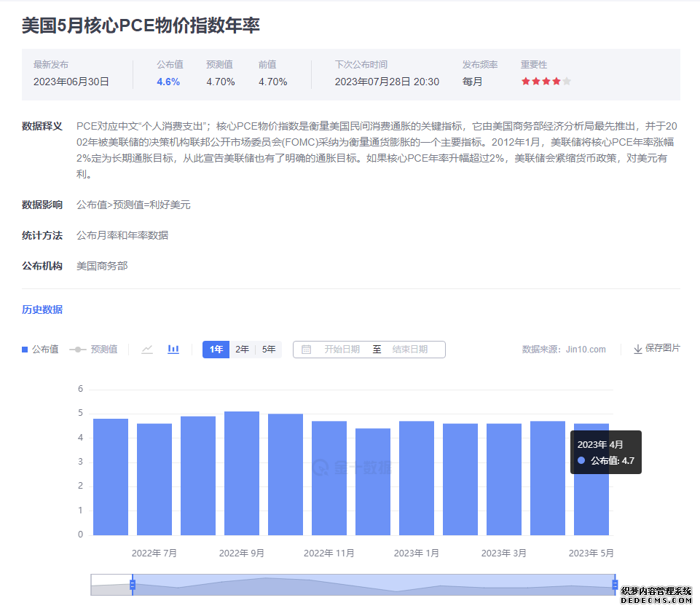Click 保存图片 to save the chart
The height and width of the screenshot is (611, 700).
(663, 348)
